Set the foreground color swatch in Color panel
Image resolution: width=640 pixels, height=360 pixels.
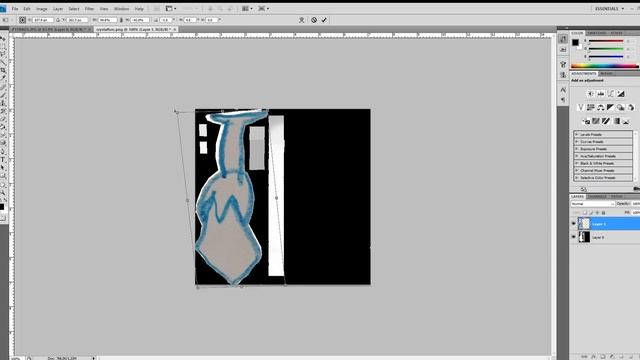[x=575, y=42]
